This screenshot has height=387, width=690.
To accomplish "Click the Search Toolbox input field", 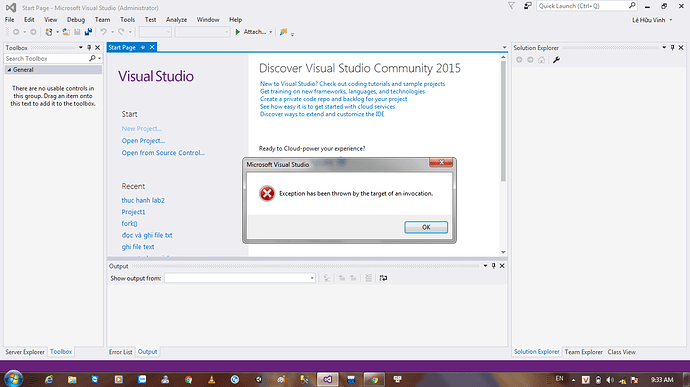I will [46, 58].
